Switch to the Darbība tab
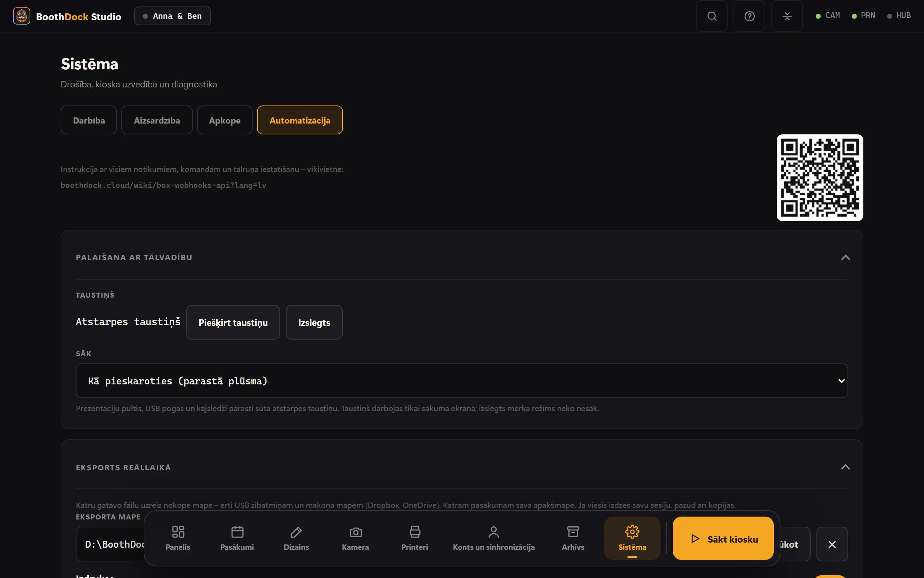This screenshot has width=924, height=578. (x=88, y=120)
